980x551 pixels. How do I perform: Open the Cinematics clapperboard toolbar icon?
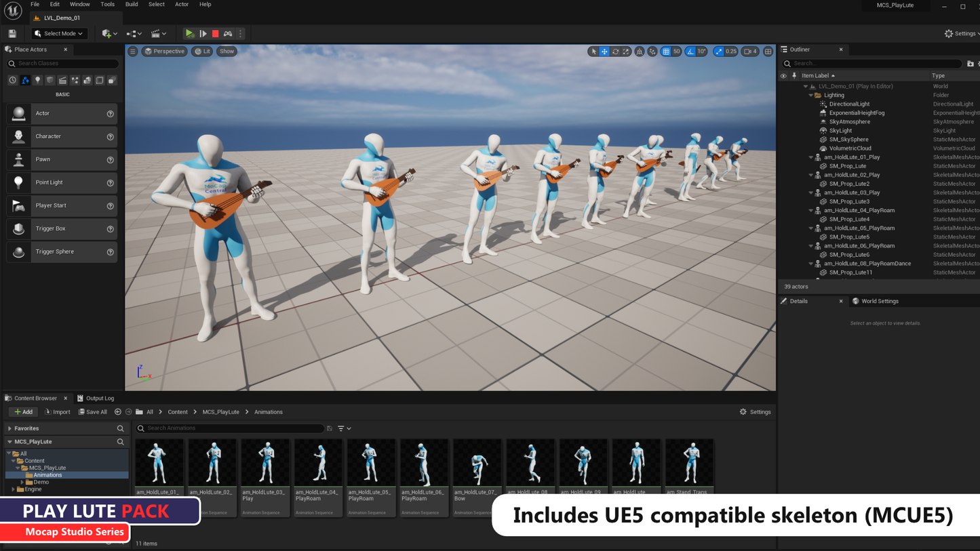(x=156, y=34)
